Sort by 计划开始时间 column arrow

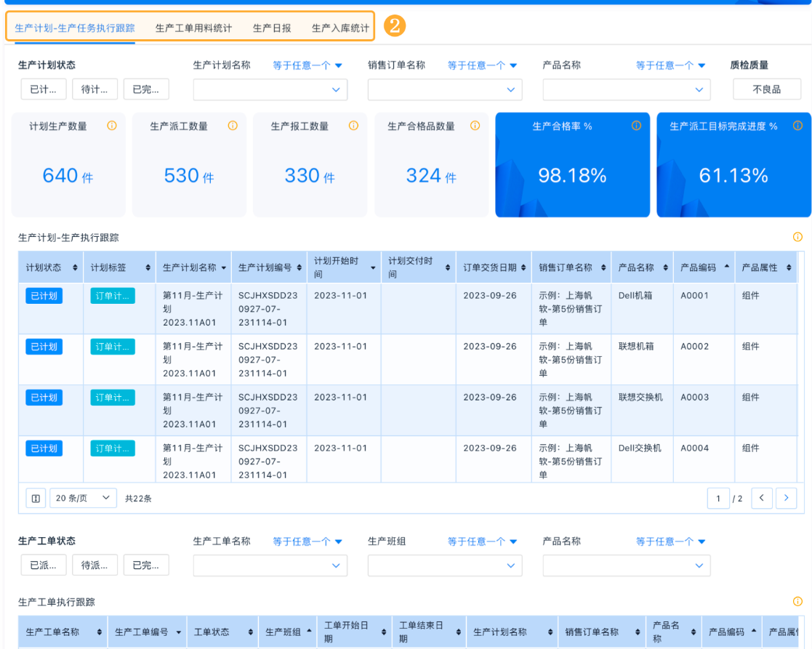373,268
